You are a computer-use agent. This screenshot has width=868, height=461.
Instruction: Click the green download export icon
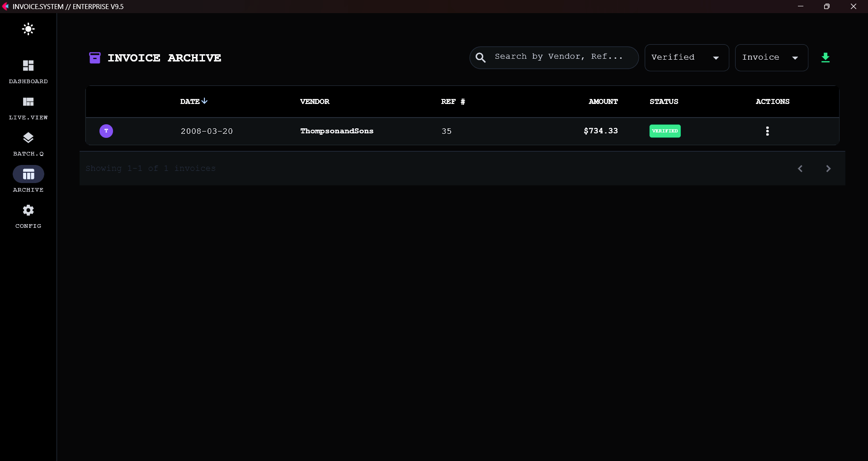click(826, 57)
